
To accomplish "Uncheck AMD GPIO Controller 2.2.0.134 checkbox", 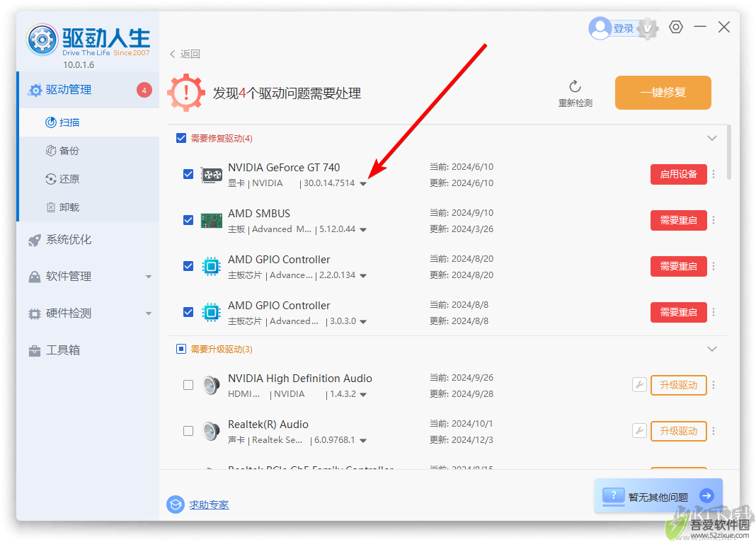I will point(188,266).
